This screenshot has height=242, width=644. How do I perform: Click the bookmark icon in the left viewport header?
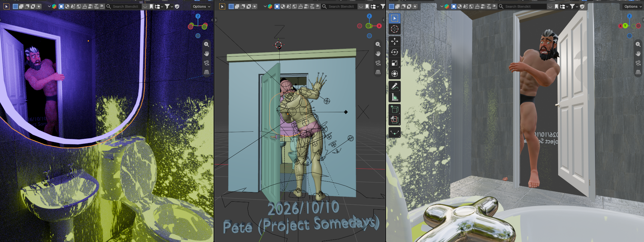point(151,6)
